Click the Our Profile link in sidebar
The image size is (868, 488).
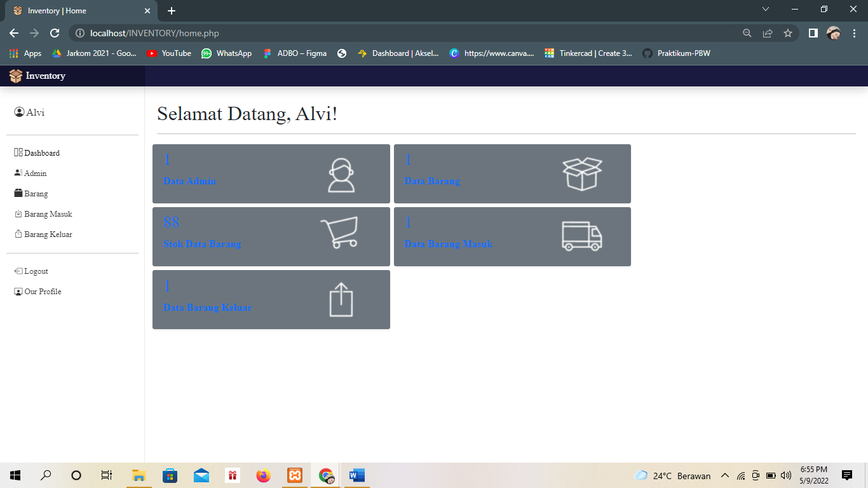42,291
